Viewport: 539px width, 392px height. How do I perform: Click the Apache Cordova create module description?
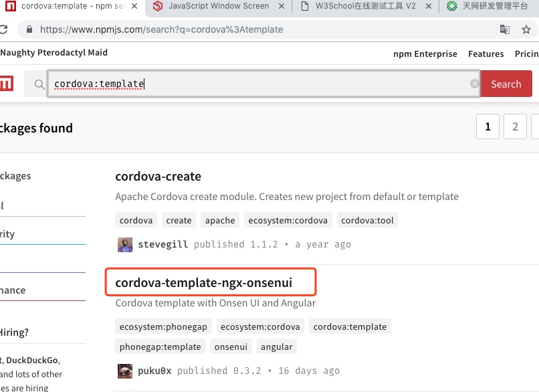click(x=287, y=197)
